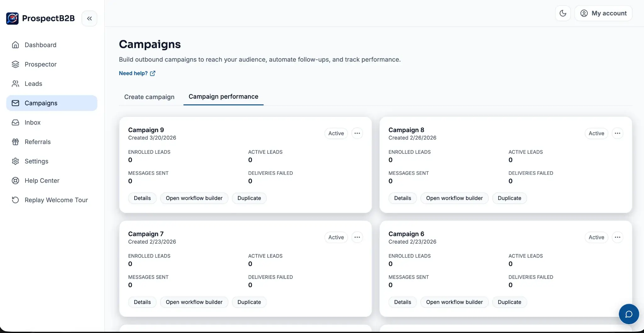Click Active status badge on Campaign 6

tap(597, 237)
